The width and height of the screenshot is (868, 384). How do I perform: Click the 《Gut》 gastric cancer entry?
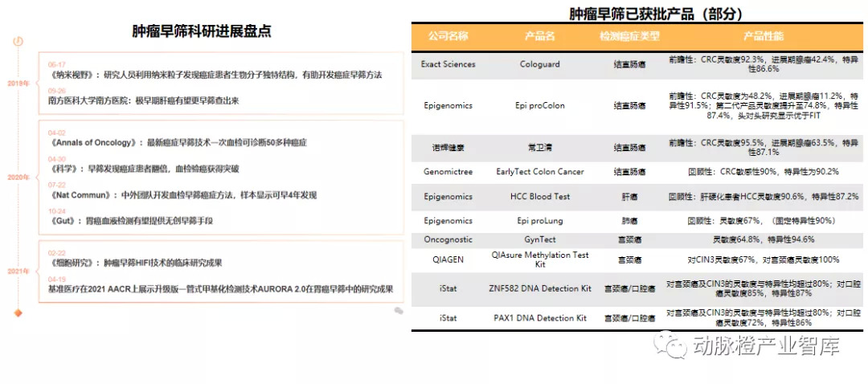(x=131, y=221)
